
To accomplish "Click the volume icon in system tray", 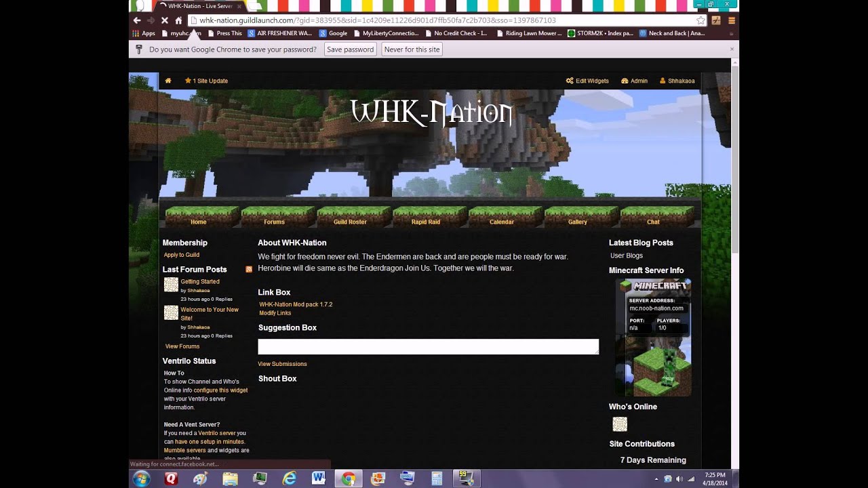I will [x=679, y=479].
